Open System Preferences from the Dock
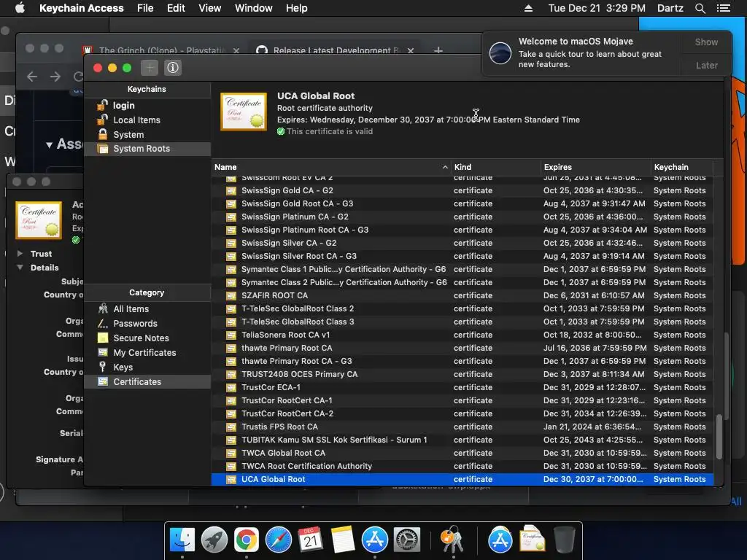Image resolution: width=747 pixels, height=560 pixels. point(406,540)
